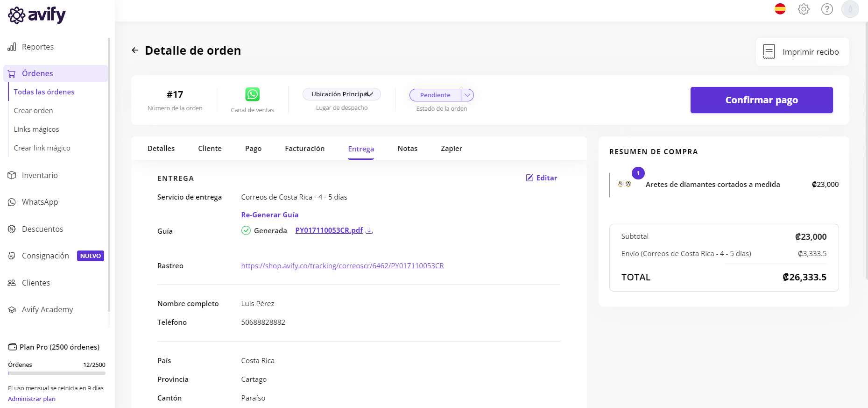Click the Avify logo
Image resolution: width=868 pixels, height=408 pixels.
[37, 15]
